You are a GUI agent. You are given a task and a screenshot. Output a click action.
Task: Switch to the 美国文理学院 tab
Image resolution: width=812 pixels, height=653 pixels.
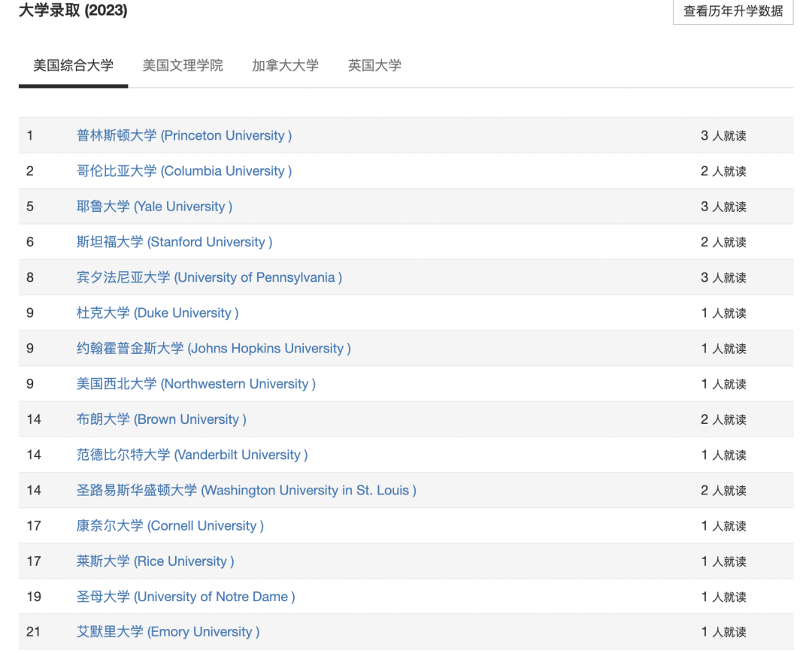point(183,65)
